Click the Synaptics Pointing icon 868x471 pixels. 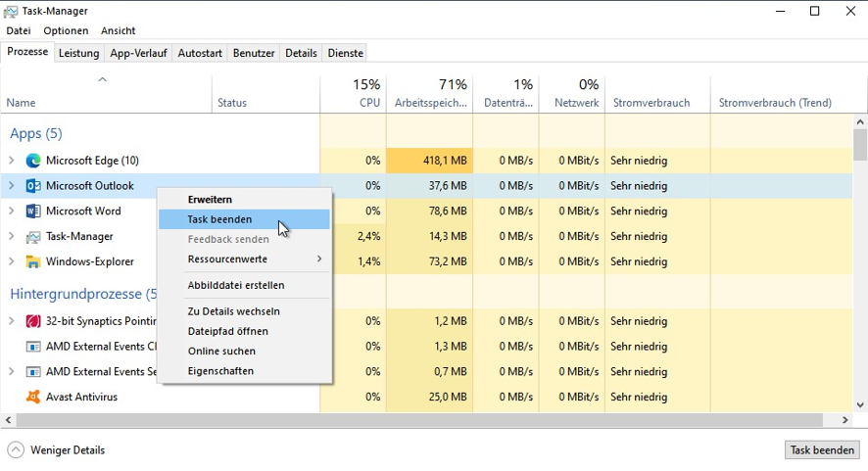33,321
